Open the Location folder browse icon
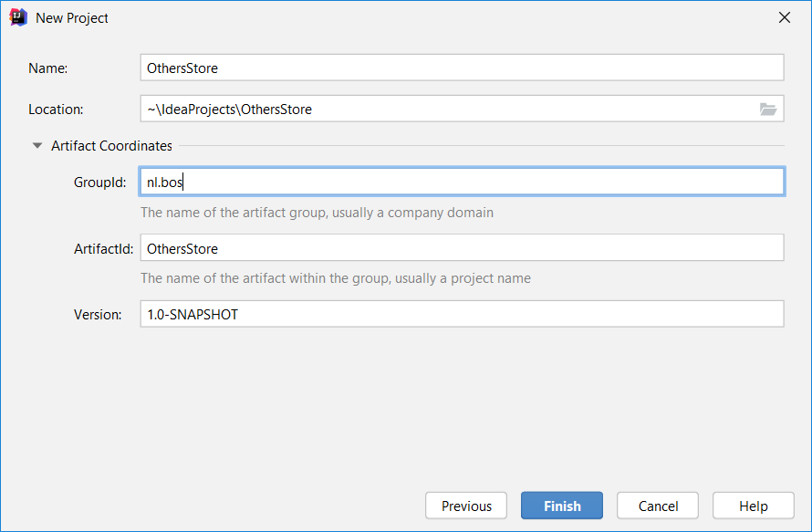 click(x=768, y=110)
